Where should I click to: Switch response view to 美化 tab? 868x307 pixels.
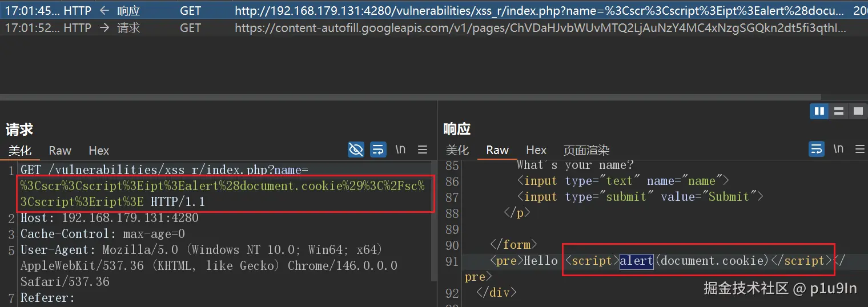[457, 150]
